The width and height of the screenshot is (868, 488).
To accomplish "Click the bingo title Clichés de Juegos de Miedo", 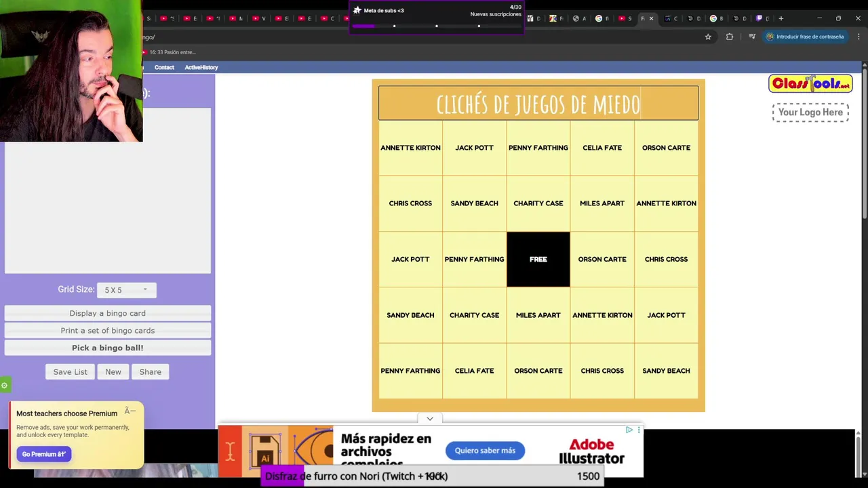I will click(x=538, y=104).
